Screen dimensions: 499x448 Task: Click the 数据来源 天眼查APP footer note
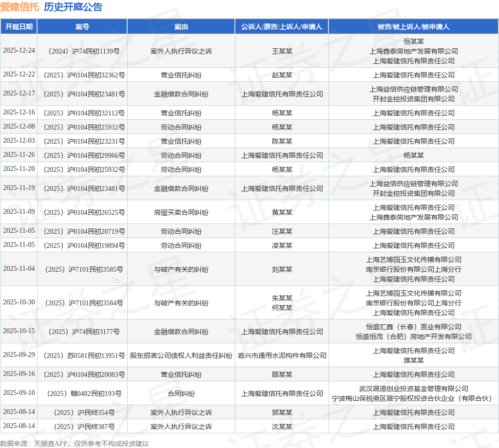pos(75,444)
